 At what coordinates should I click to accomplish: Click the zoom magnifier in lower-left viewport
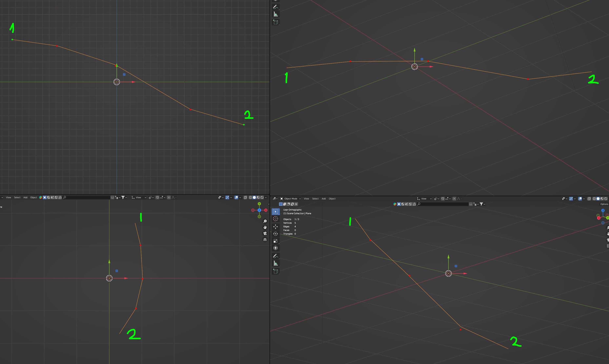265,221
